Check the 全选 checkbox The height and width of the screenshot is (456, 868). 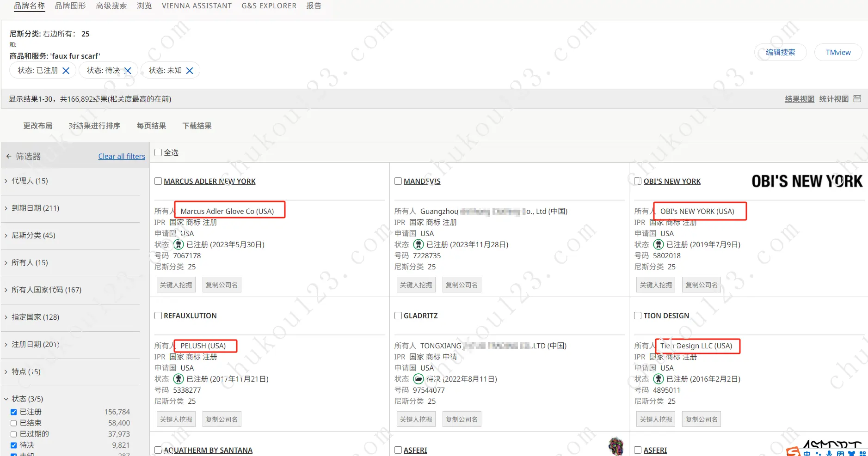(158, 152)
